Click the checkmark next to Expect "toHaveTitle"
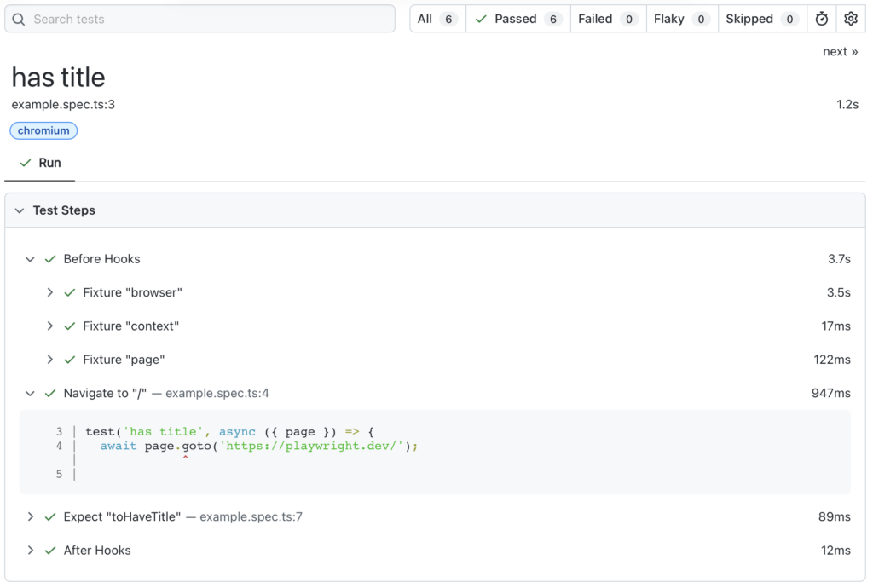This screenshot has height=588, width=873. pos(50,517)
